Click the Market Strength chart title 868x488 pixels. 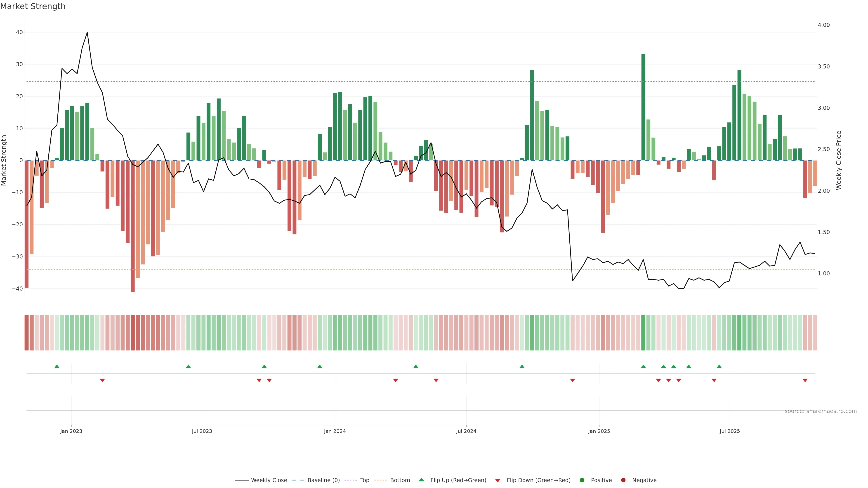[33, 6]
